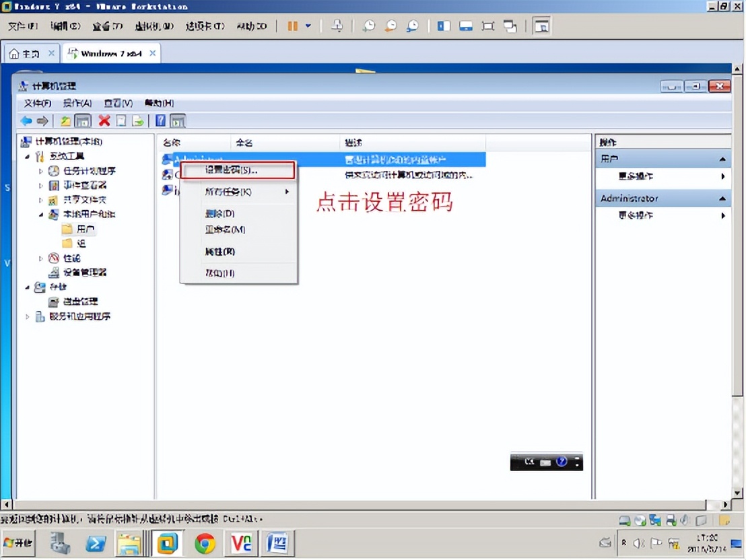Take a snapshot using the camera toolbar icon
Image resolution: width=746 pixels, height=560 pixels.
[x=370, y=26]
